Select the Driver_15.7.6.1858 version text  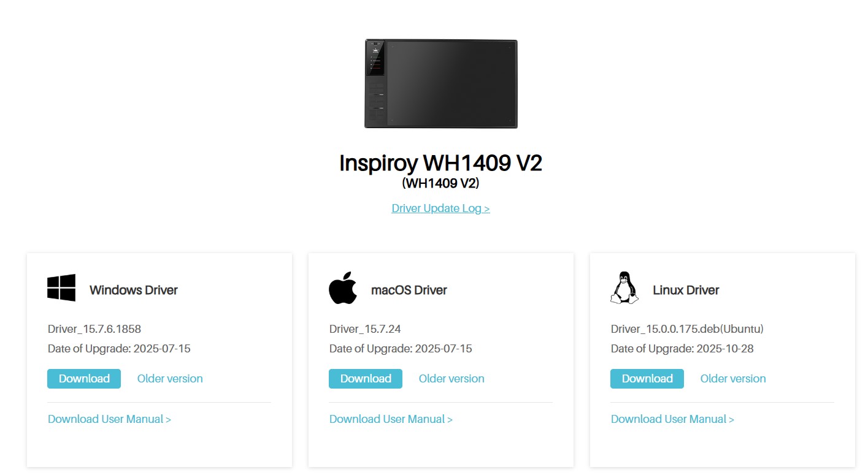click(94, 329)
